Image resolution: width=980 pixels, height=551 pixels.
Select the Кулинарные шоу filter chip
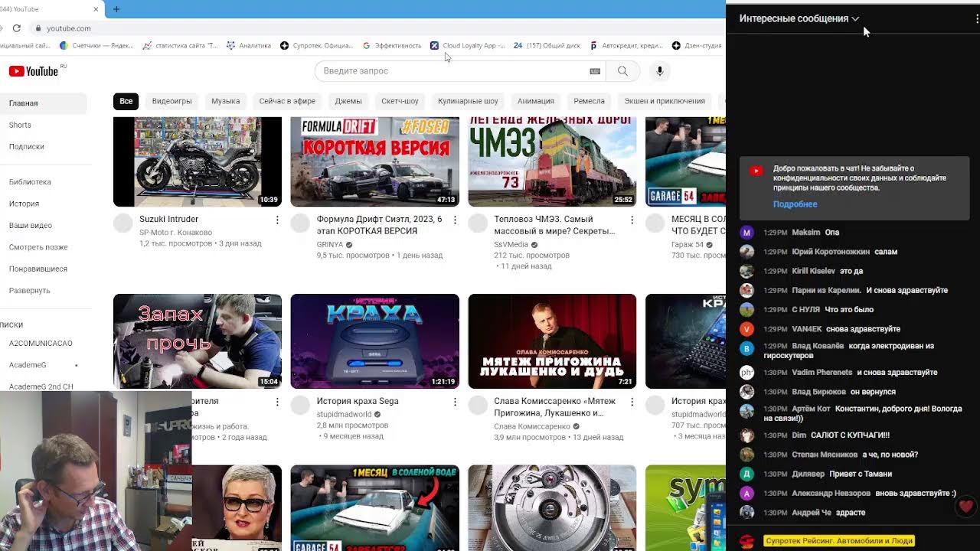point(468,101)
